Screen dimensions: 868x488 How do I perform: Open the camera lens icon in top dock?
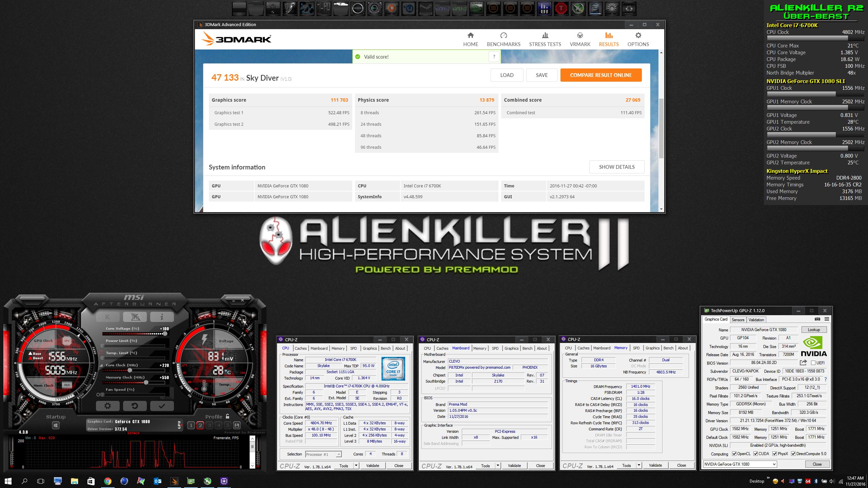pos(375,8)
